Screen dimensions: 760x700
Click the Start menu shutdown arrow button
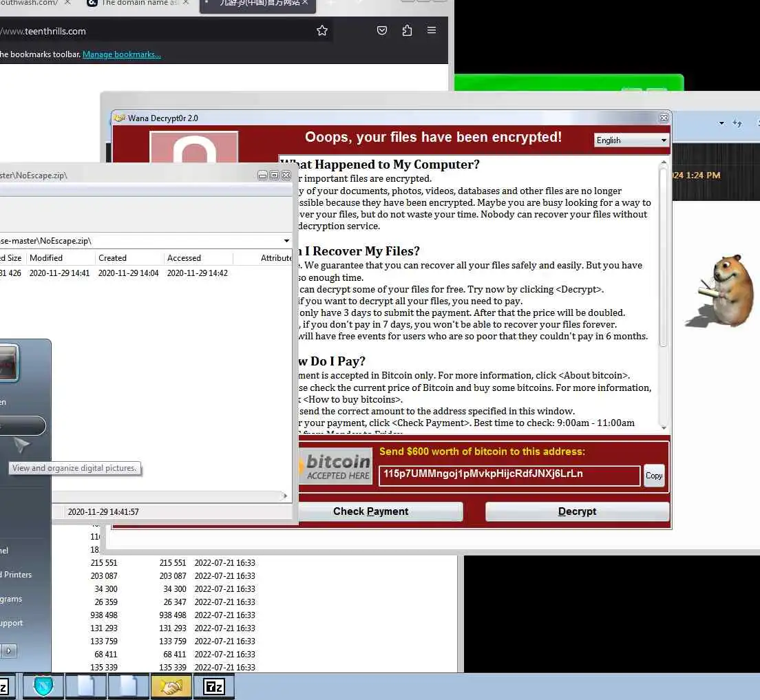point(8,650)
